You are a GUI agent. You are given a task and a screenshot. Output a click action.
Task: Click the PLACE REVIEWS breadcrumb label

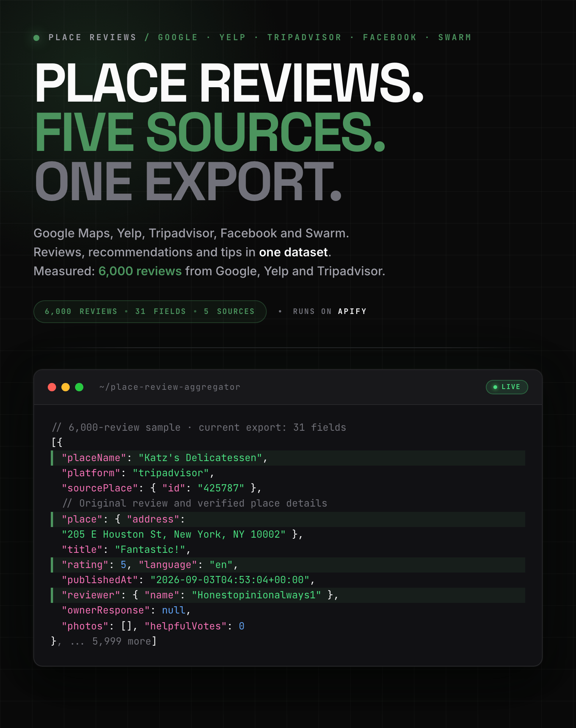click(92, 38)
